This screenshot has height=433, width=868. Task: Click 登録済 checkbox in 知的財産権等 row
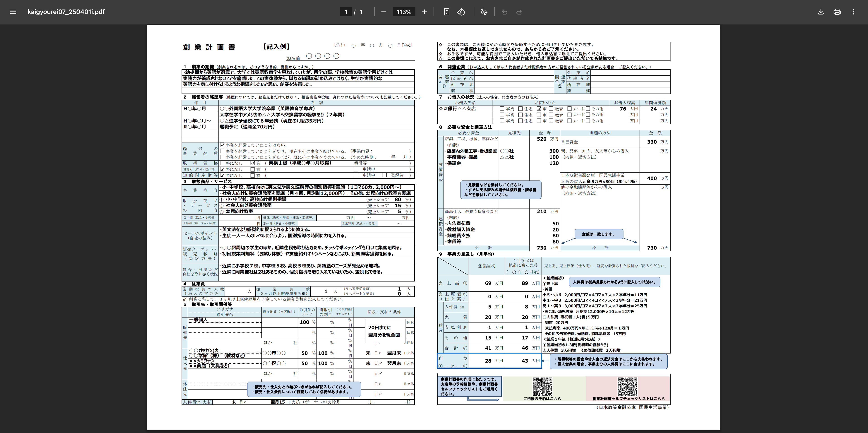(x=384, y=175)
